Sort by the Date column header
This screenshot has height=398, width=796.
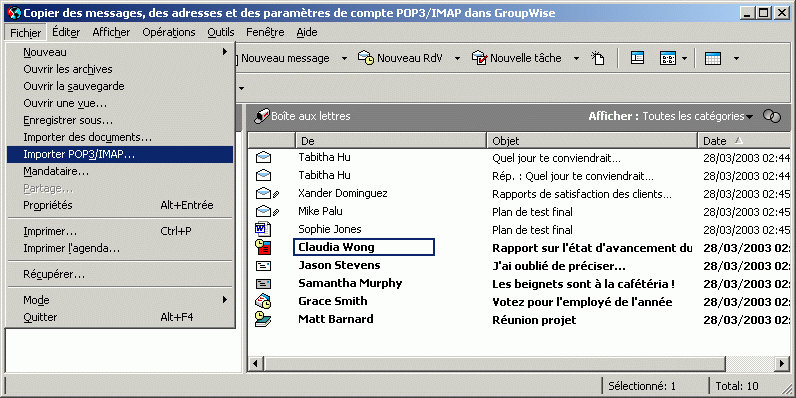pos(744,141)
